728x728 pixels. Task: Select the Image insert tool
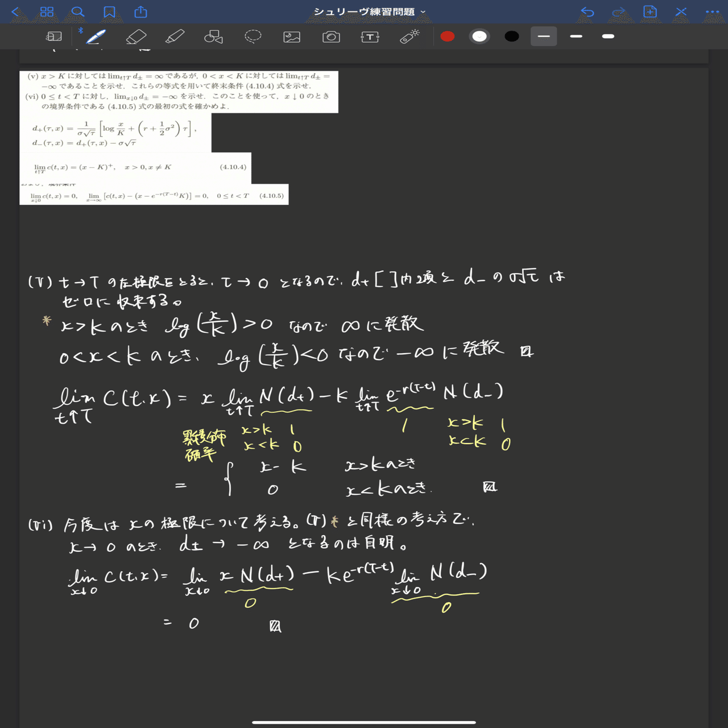(292, 37)
